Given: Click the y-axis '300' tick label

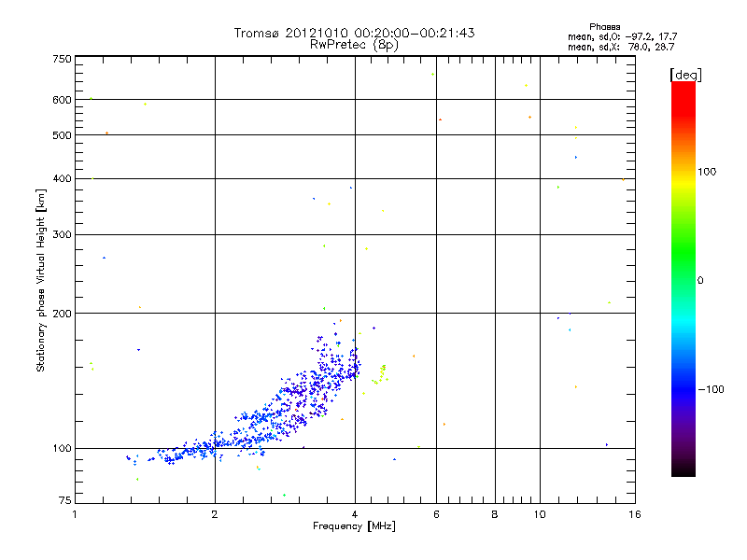Looking at the screenshot, I should pyautogui.click(x=62, y=234).
